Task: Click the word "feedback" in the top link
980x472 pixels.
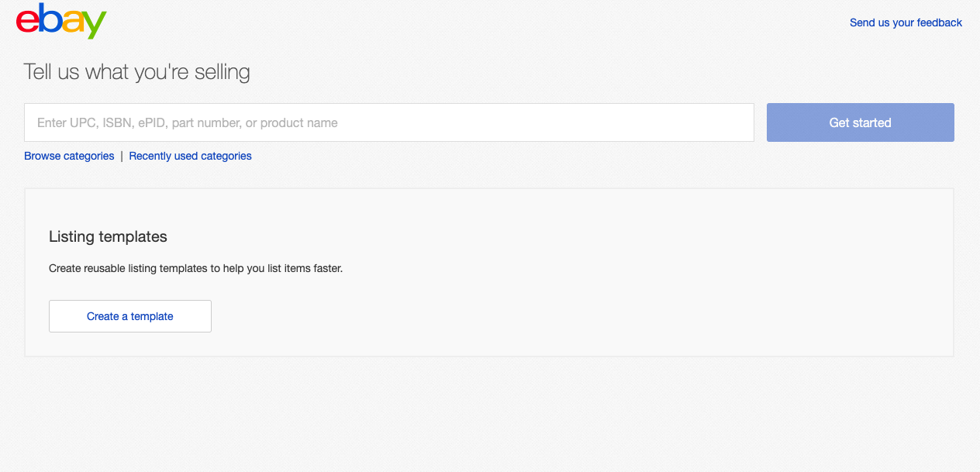Action: (940, 22)
